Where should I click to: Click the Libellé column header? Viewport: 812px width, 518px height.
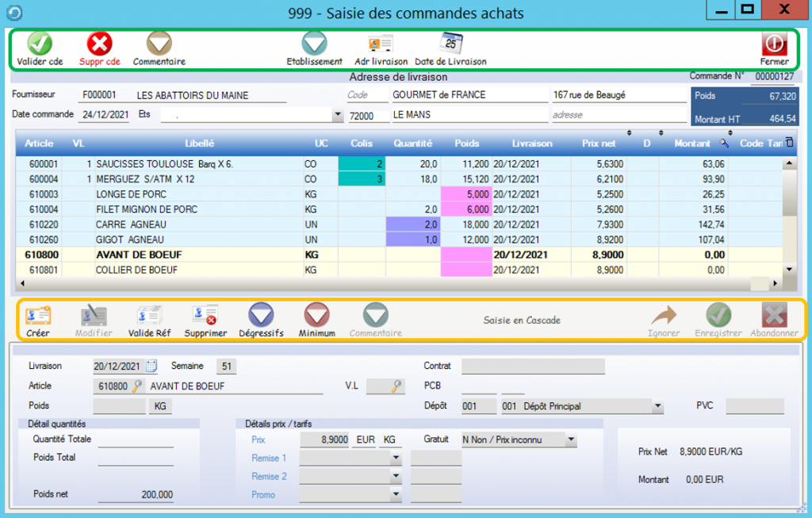pyautogui.click(x=199, y=144)
